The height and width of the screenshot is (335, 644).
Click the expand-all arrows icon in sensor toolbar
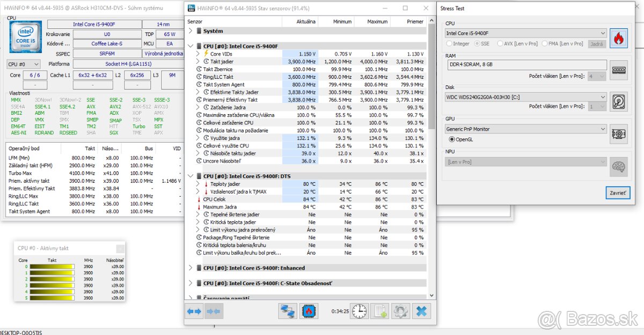click(x=194, y=311)
